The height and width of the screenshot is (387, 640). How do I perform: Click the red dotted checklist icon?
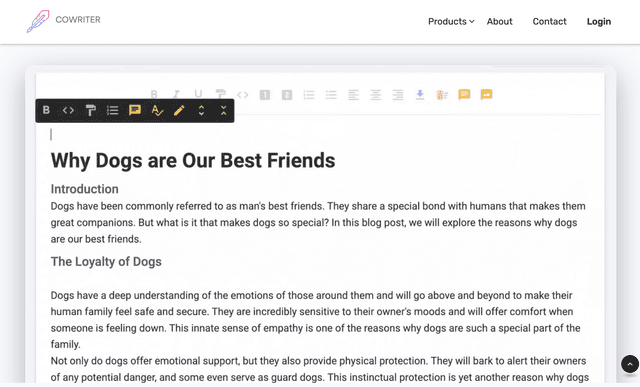click(442, 95)
